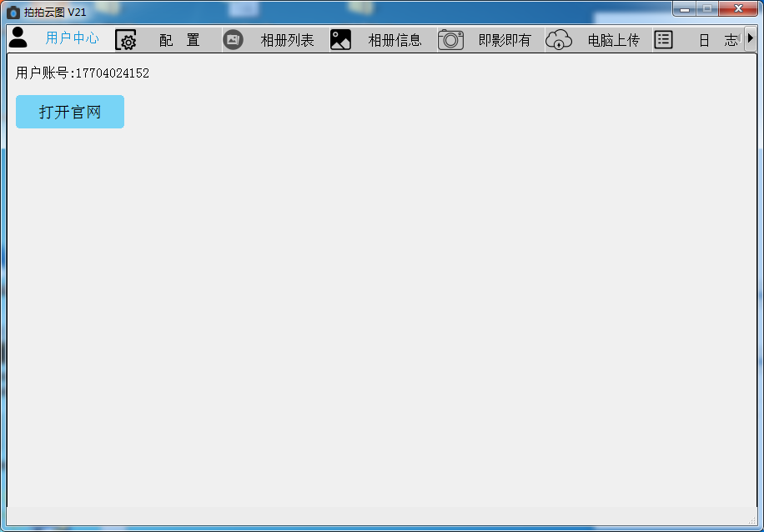Image resolution: width=764 pixels, height=532 pixels.
Task: Switch to the 配置 tab
Action: [177, 39]
